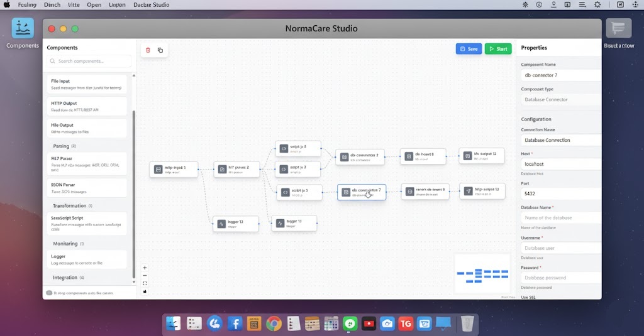Expand the Integration category header
Screen dimensions: 644x336
point(68,277)
